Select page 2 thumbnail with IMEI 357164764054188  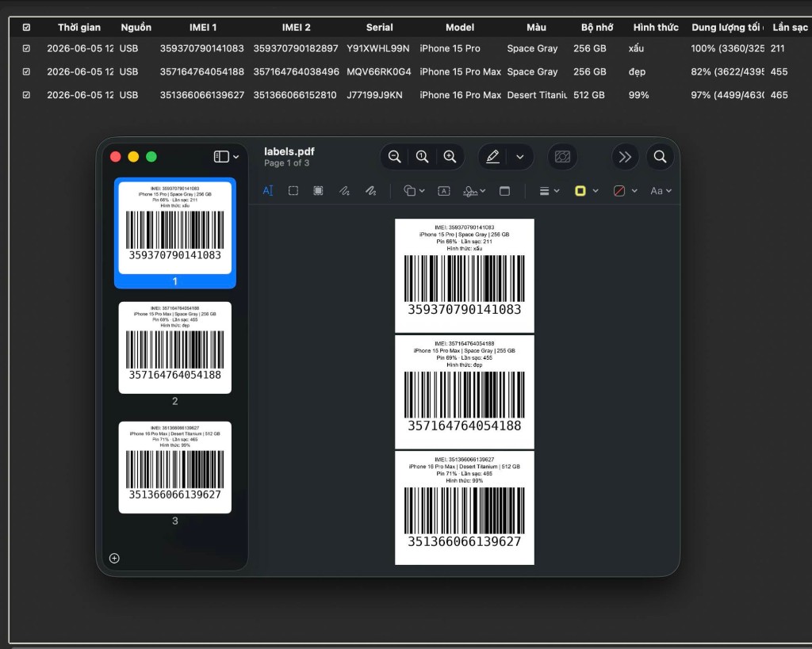[x=175, y=348]
